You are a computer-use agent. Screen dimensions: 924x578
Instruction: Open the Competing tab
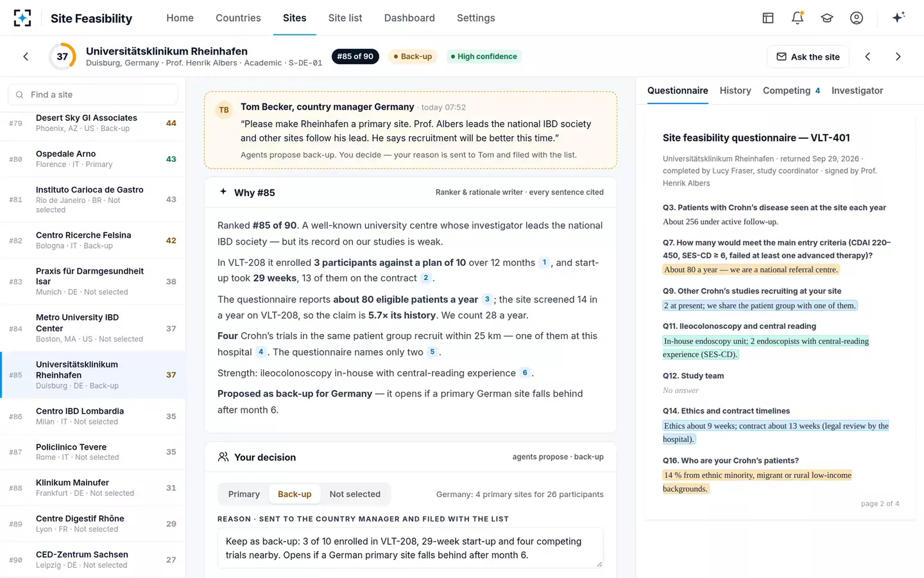(791, 91)
